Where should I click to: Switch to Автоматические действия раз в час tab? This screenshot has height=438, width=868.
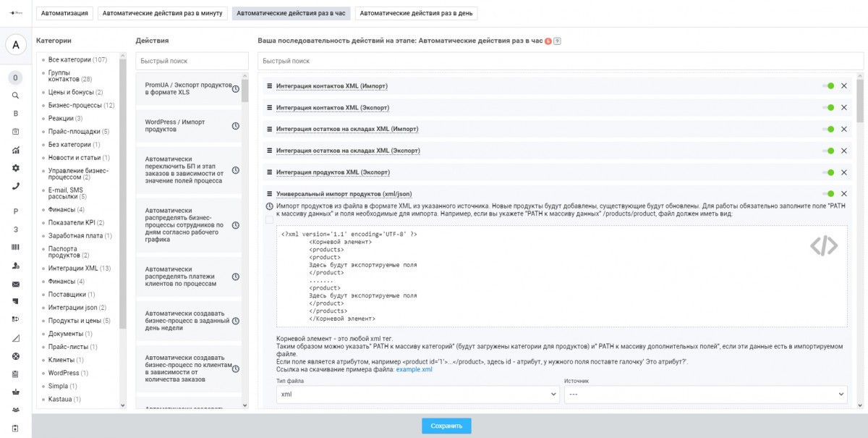click(x=291, y=13)
